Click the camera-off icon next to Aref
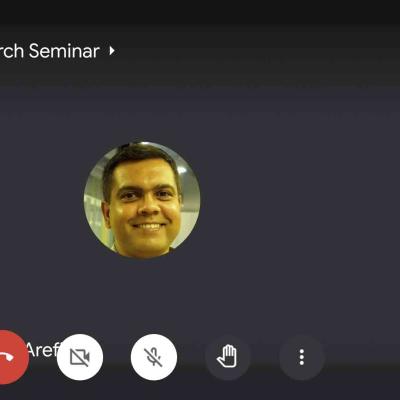 80,357
